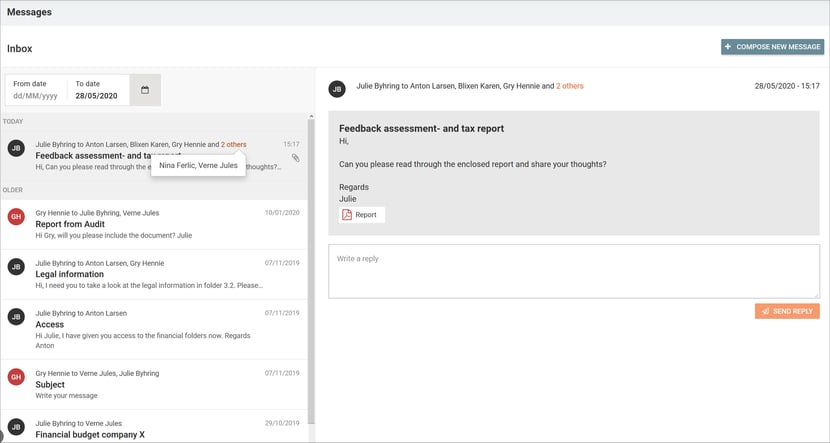Edit the To date field
This screenshot has width=830, height=443.
98,90
